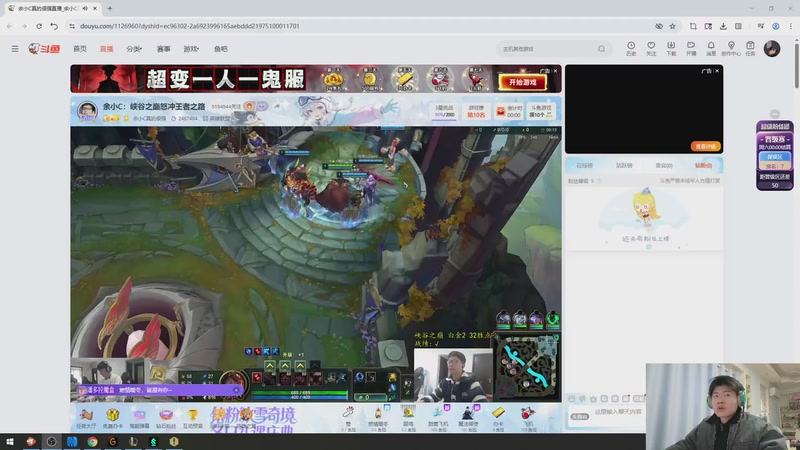Focus the site search input field
The width and height of the screenshot is (800, 450).
(547, 49)
